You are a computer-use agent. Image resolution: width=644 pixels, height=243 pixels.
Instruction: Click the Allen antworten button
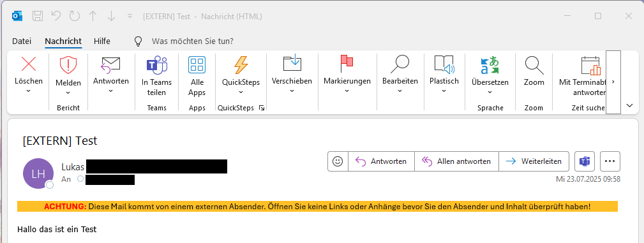pos(457,161)
